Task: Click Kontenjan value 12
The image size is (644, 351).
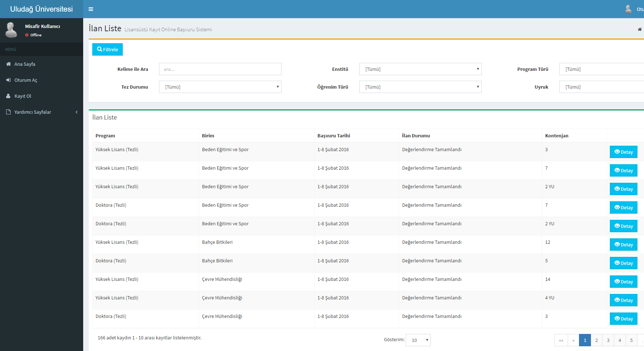Action: pyautogui.click(x=548, y=242)
